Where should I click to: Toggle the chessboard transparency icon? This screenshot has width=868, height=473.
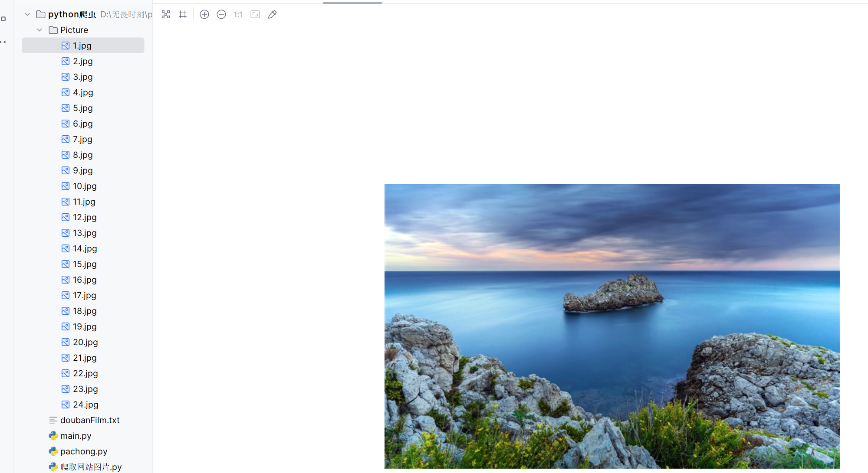(166, 14)
